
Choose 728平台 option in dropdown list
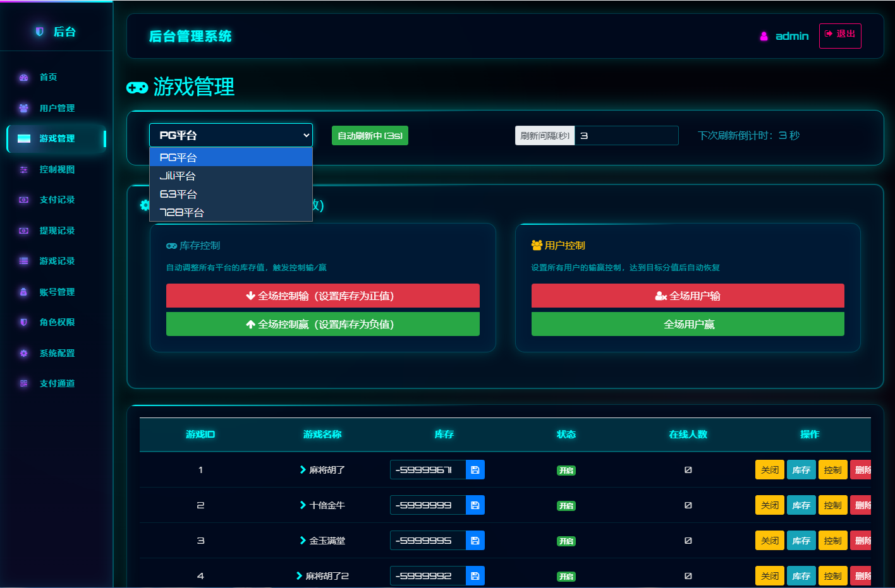[x=231, y=212]
